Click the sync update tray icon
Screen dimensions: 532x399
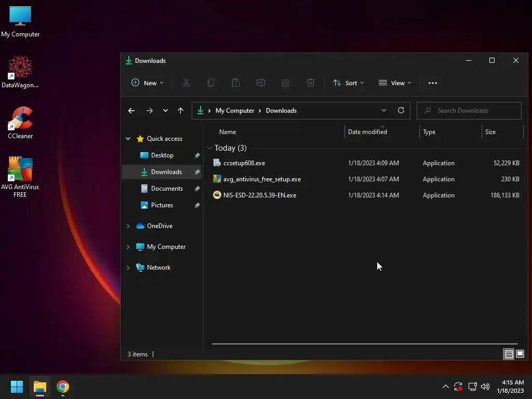[458, 387]
